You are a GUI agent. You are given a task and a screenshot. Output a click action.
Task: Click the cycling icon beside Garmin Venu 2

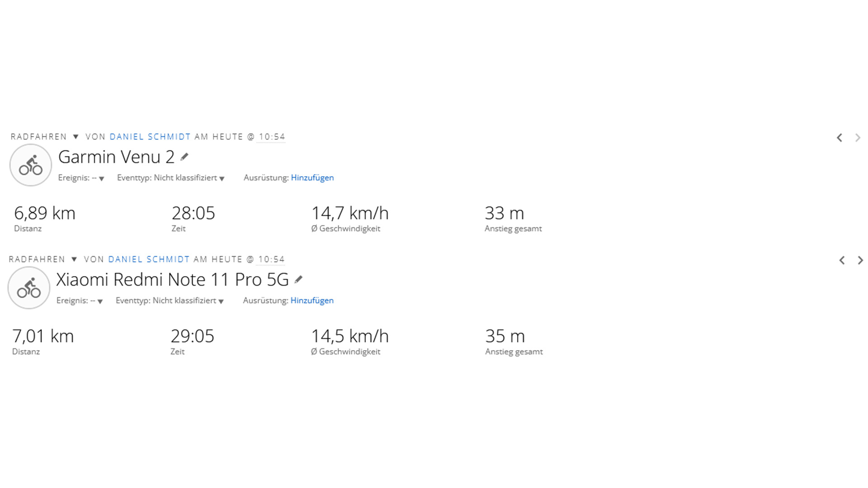point(30,165)
